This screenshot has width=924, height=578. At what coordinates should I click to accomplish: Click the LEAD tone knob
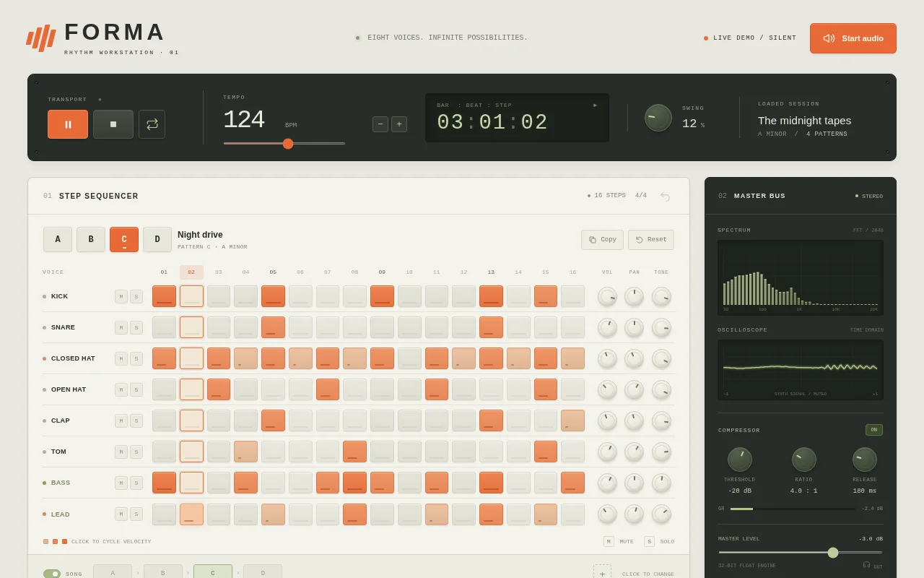[661, 514]
